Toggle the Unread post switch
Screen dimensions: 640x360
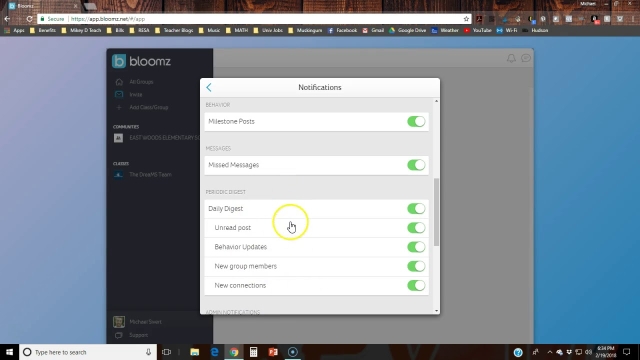click(416, 228)
